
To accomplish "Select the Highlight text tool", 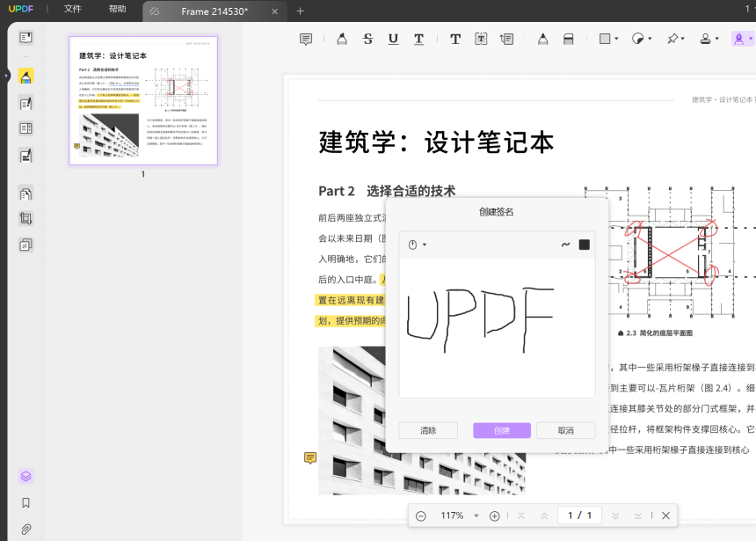I will pos(342,39).
